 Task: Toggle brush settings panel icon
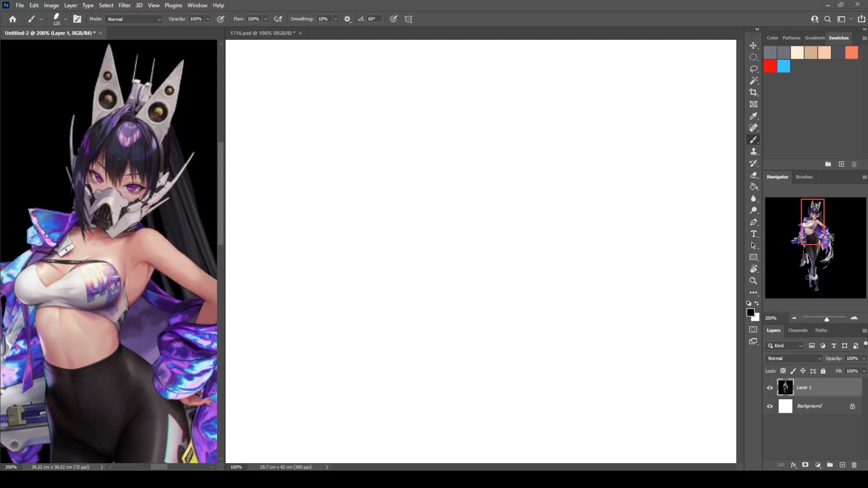(77, 19)
